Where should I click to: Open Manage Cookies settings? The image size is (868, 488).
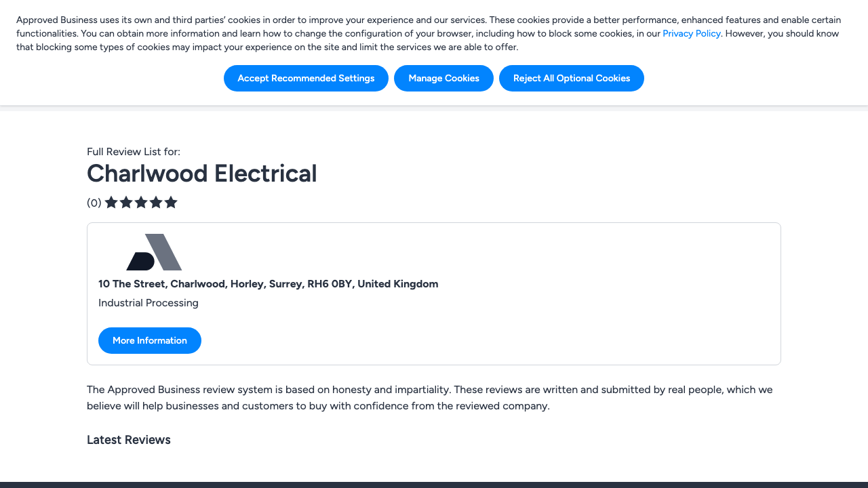point(443,78)
